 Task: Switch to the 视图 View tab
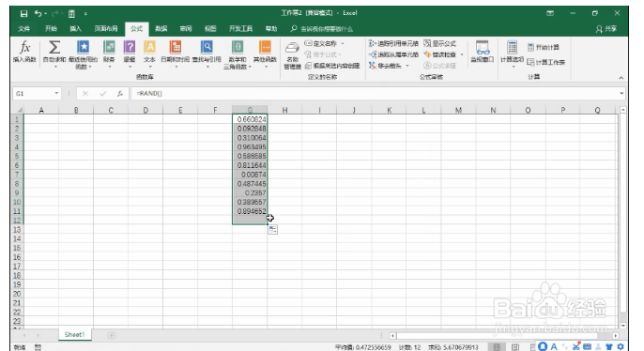click(x=210, y=28)
